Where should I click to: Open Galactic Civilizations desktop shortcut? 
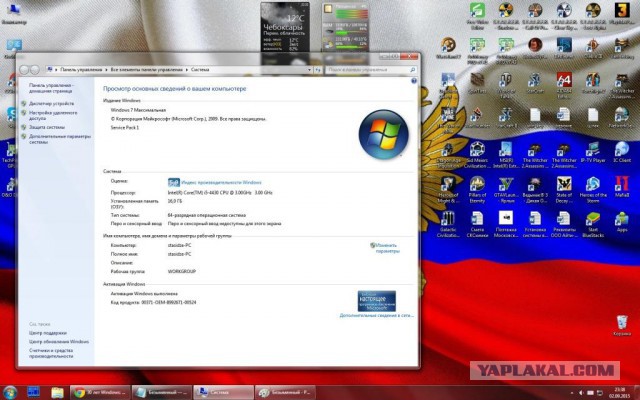448,224
